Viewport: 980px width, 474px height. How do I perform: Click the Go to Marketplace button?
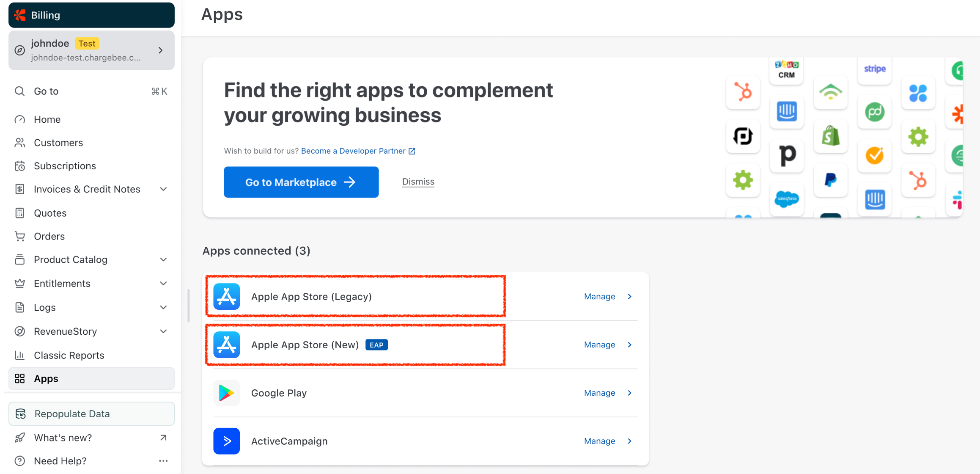301,182
